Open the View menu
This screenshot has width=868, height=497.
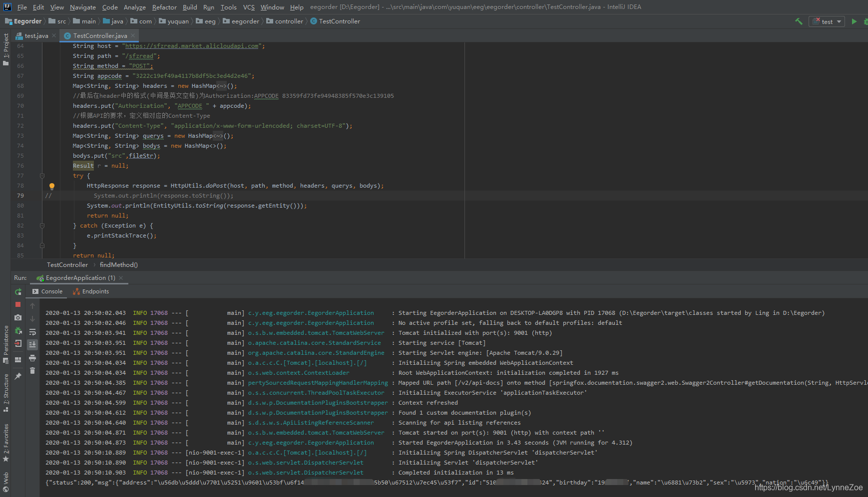coord(57,7)
